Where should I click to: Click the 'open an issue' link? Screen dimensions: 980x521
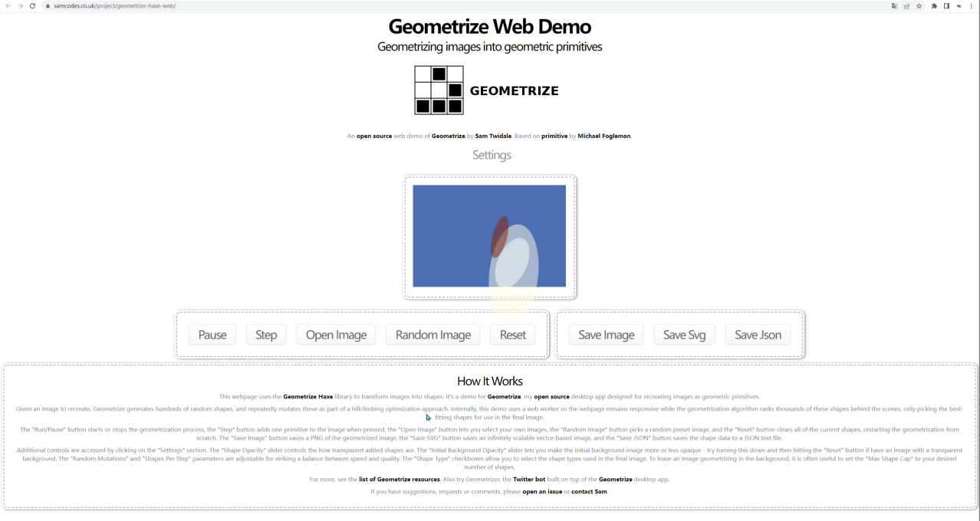pos(542,492)
